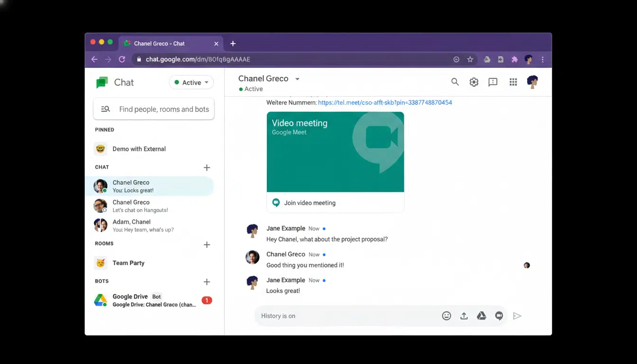
Task: Open Chat settings gear
Action: [473, 82]
